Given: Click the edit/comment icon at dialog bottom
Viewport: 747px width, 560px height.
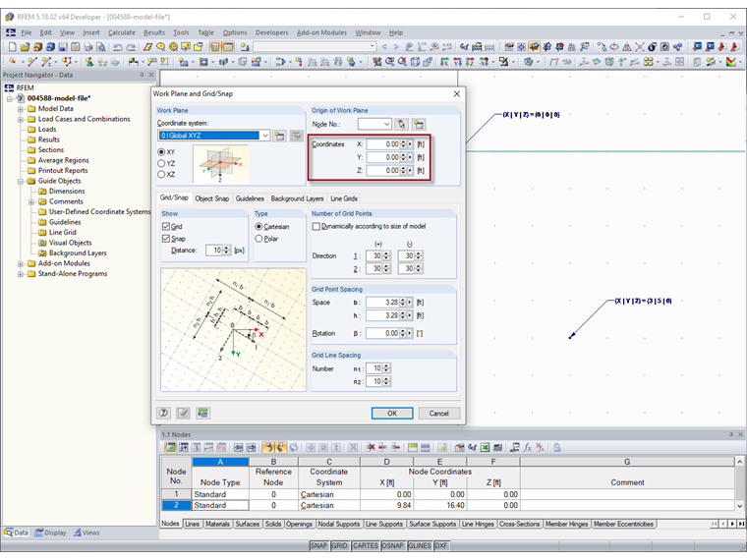Looking at the screenshot, I should click(x=184, y=413).
